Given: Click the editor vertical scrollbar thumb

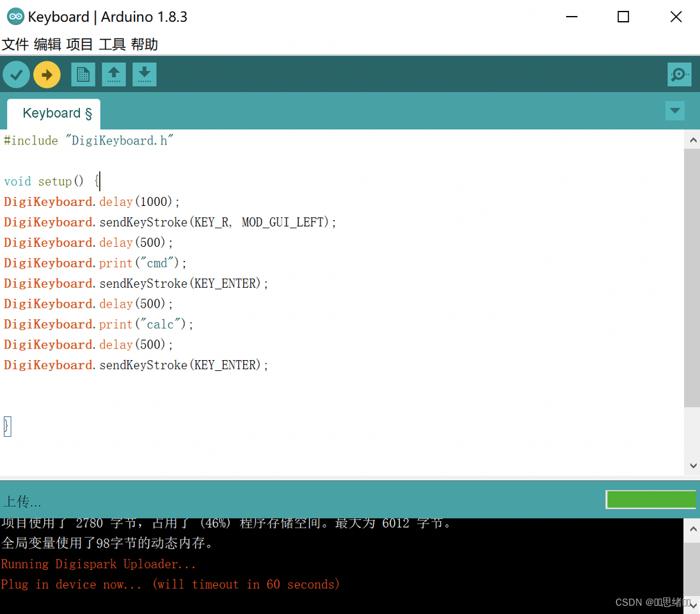Looking at the screenshot, I should 692,278.
